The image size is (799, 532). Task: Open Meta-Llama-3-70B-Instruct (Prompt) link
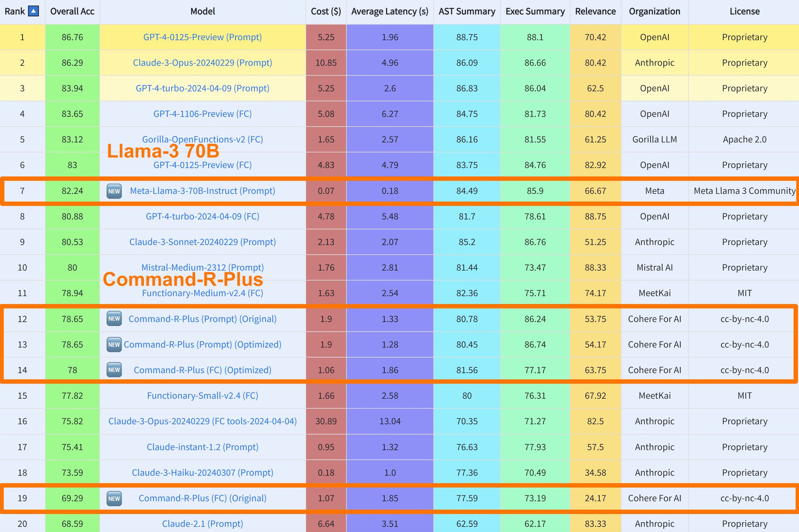tap(202, 191)
